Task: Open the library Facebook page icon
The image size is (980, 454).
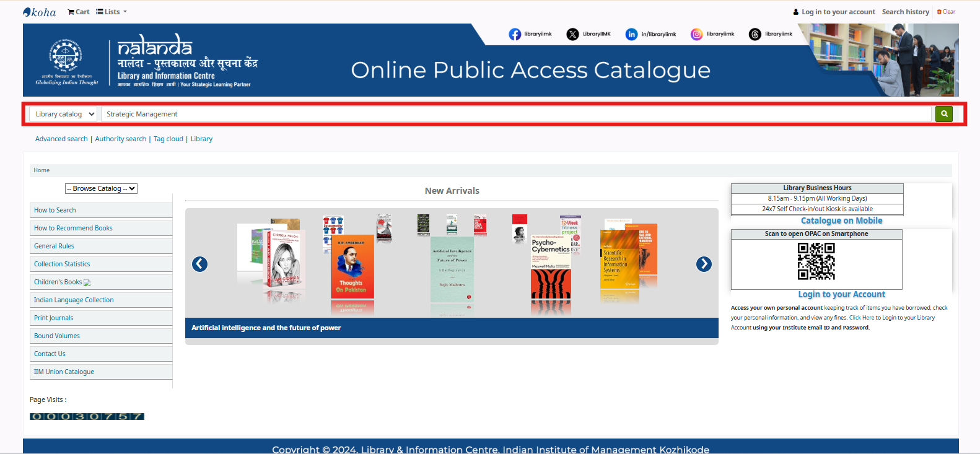Action: pos(515,34)
